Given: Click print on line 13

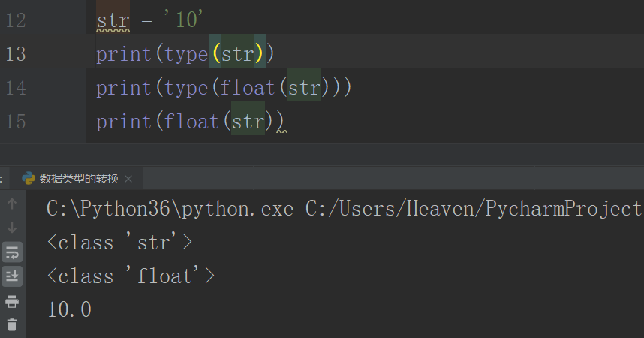Looking at the screenshot, I should [x=124, y=54].
